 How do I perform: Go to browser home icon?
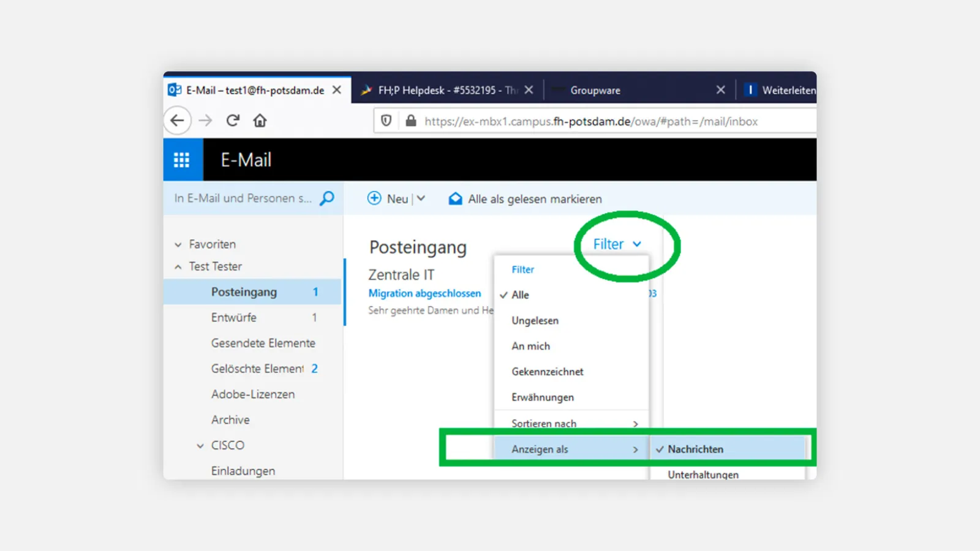point(260,121)
